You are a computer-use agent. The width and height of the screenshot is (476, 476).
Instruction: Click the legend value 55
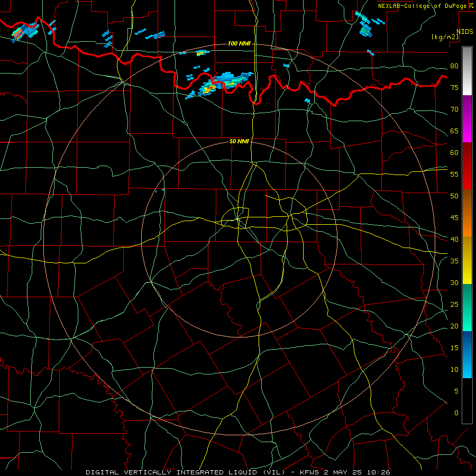pos(454,174)
